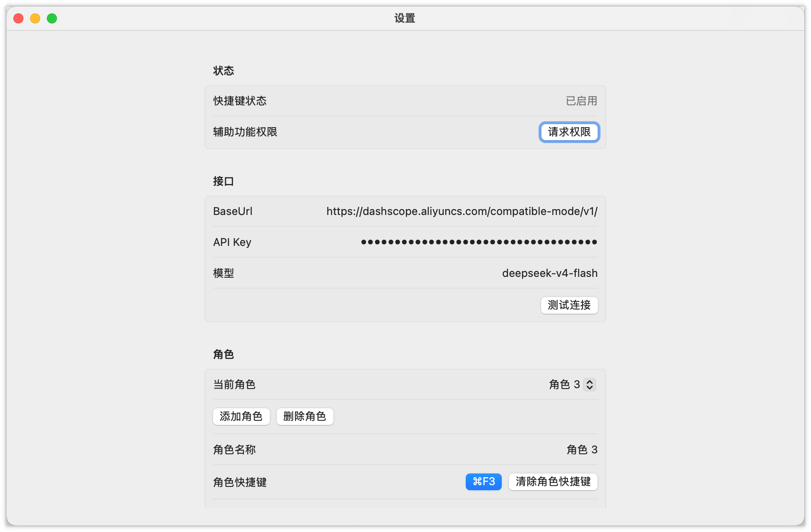Click the 添加角色 button

pos(241,417)
